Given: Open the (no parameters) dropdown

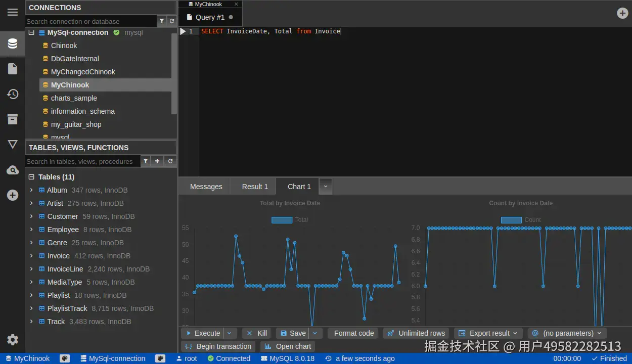Looking at the screenshot, I should coord(567,333).
